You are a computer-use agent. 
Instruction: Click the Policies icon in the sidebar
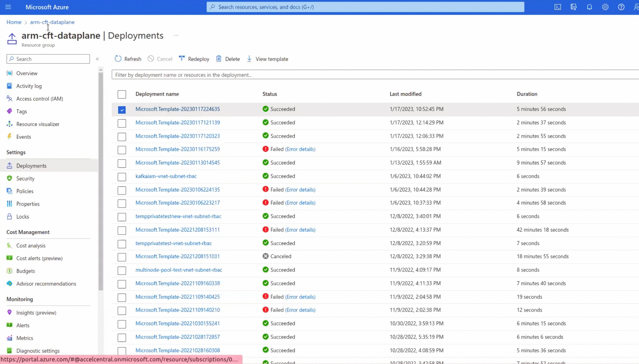click(x=9, y=191)
